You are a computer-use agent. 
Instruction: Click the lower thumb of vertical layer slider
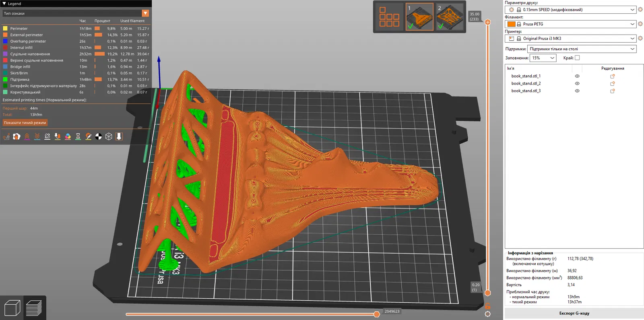pos(487,293)
